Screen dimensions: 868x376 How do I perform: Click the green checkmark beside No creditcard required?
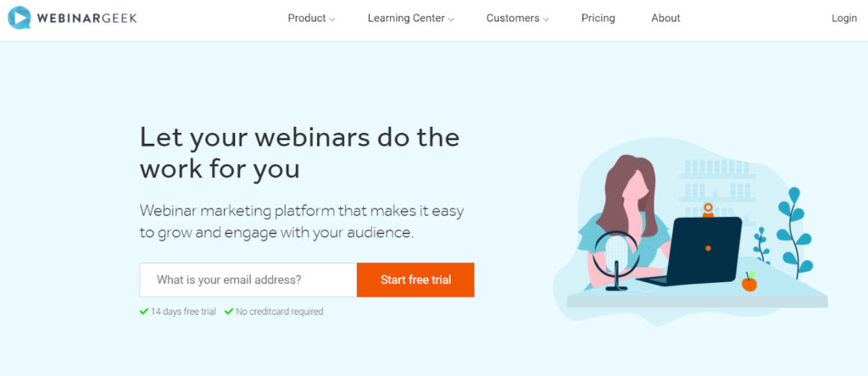click(x=229, y=312)
